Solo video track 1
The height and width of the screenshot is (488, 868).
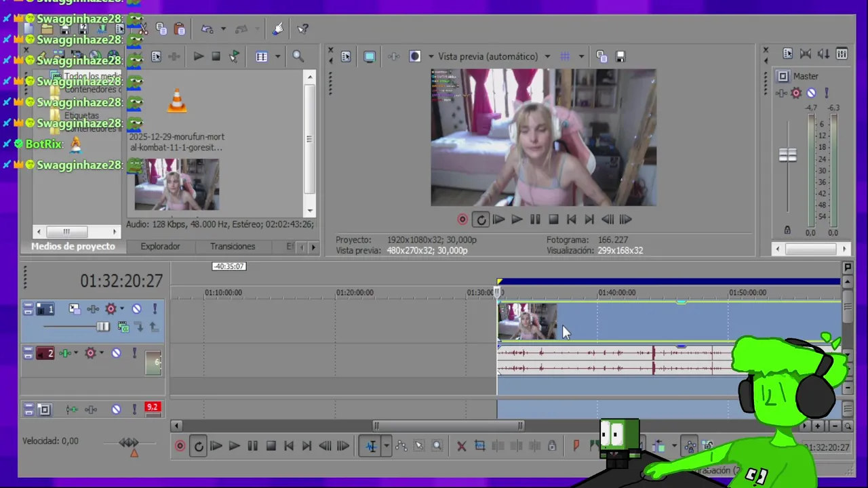pyautogui.click(x=155, y=309)
